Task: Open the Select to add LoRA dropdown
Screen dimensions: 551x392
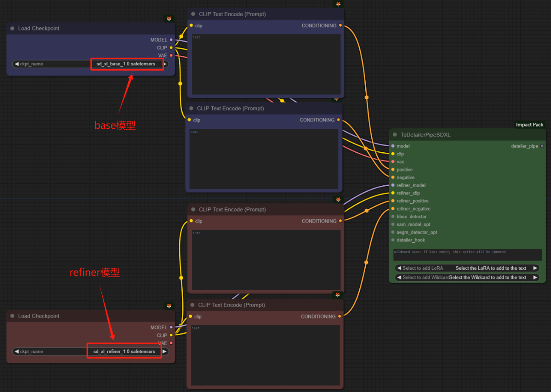Action: 467,268
